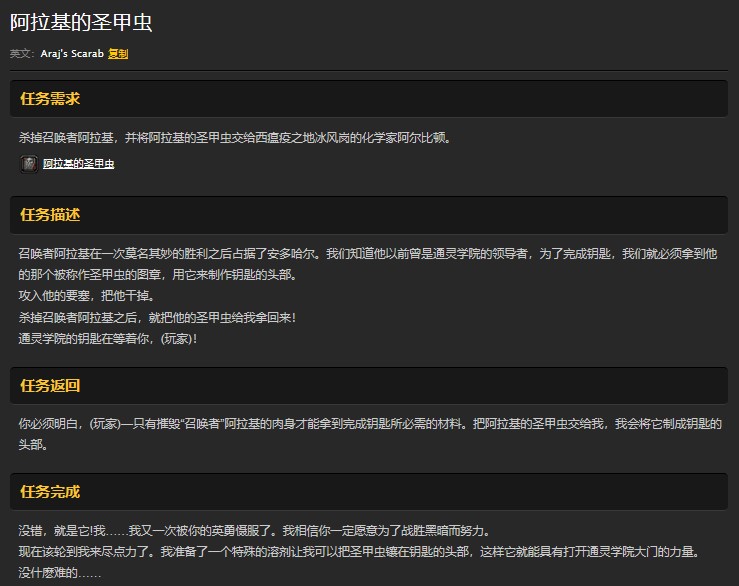Select the 任务完成 section header

pos(50,492)
